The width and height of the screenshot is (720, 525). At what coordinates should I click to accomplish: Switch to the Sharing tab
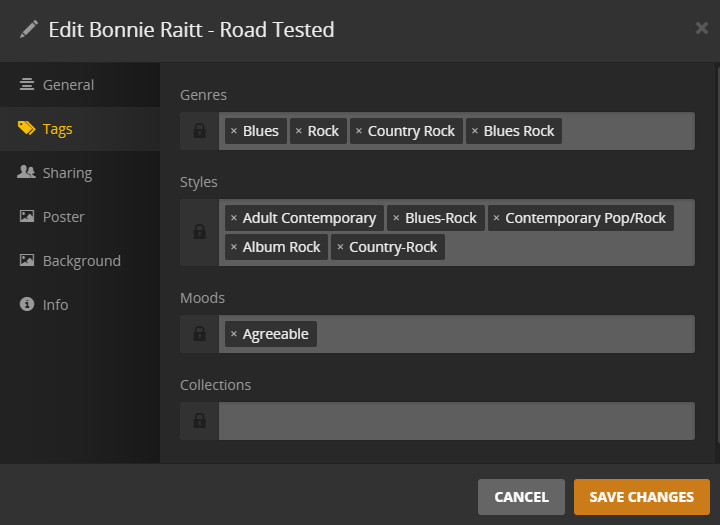pyautogui.click(x=67, y=173)
